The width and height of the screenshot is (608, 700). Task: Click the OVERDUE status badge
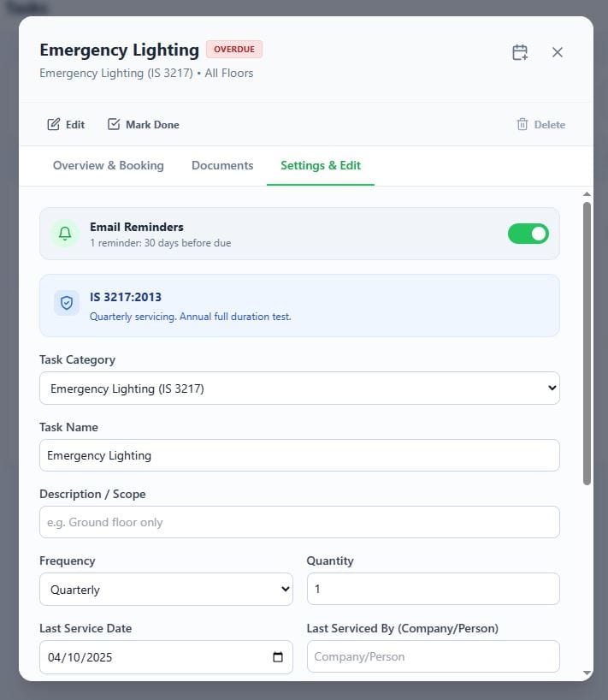[x=234, y=50]
